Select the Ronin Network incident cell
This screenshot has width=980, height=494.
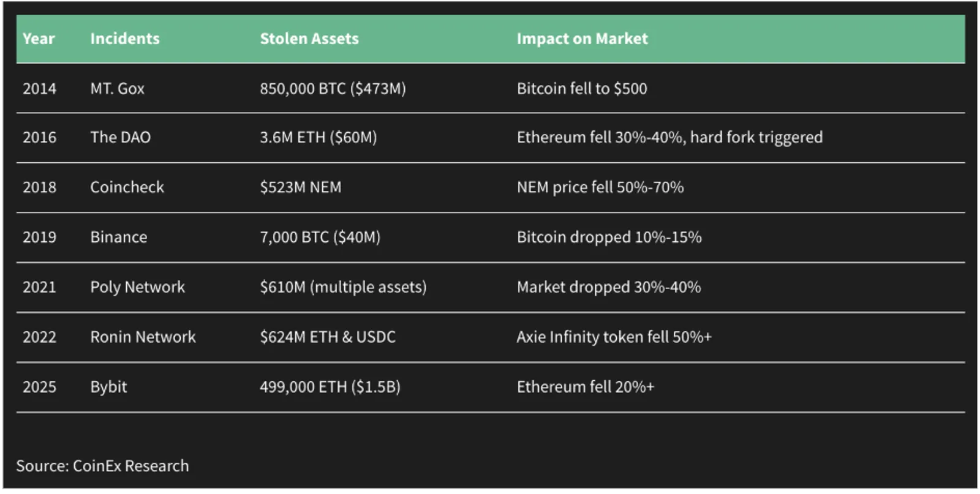[x=143, y=337]
